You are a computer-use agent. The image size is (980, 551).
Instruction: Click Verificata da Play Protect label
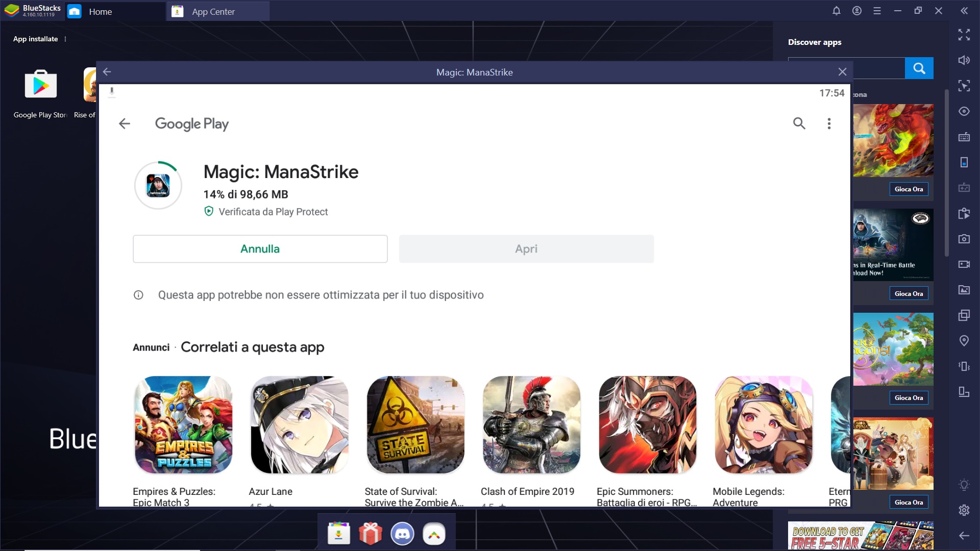pyautogui.click(x=273, y=212)
